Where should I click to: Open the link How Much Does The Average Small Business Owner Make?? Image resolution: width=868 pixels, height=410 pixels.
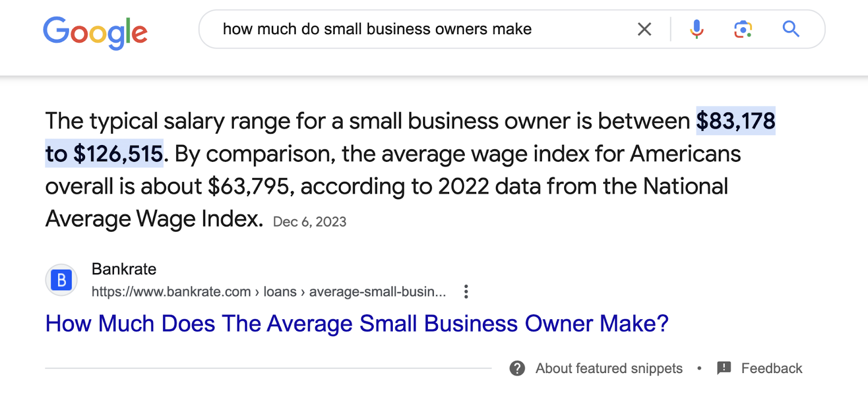(x=357, y=324)
